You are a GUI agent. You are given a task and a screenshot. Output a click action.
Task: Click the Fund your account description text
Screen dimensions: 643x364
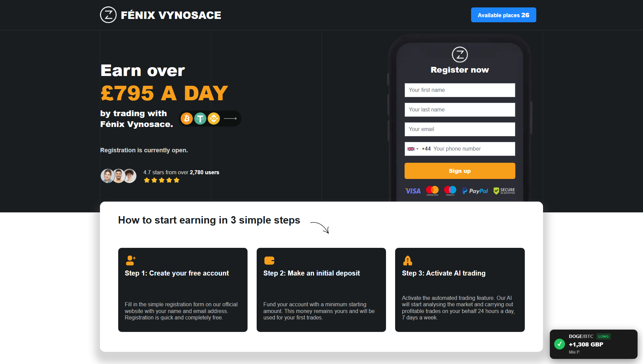[319, 311]
